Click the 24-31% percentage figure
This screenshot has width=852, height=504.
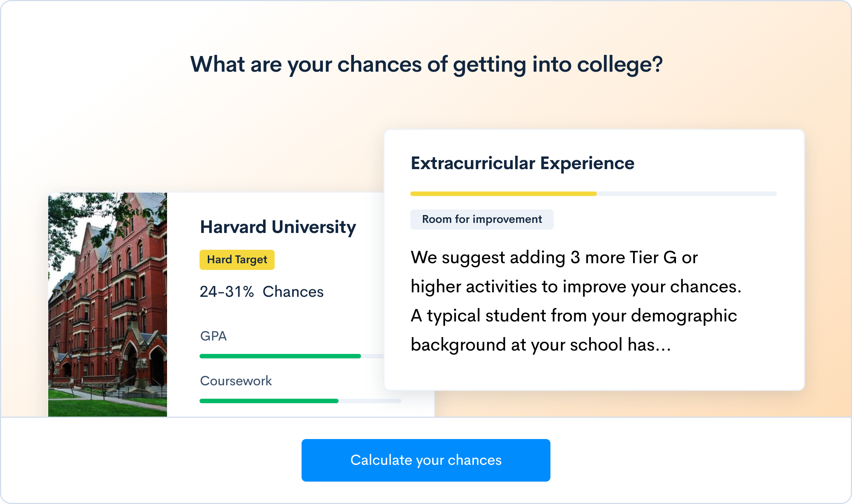tap(226, 292)
